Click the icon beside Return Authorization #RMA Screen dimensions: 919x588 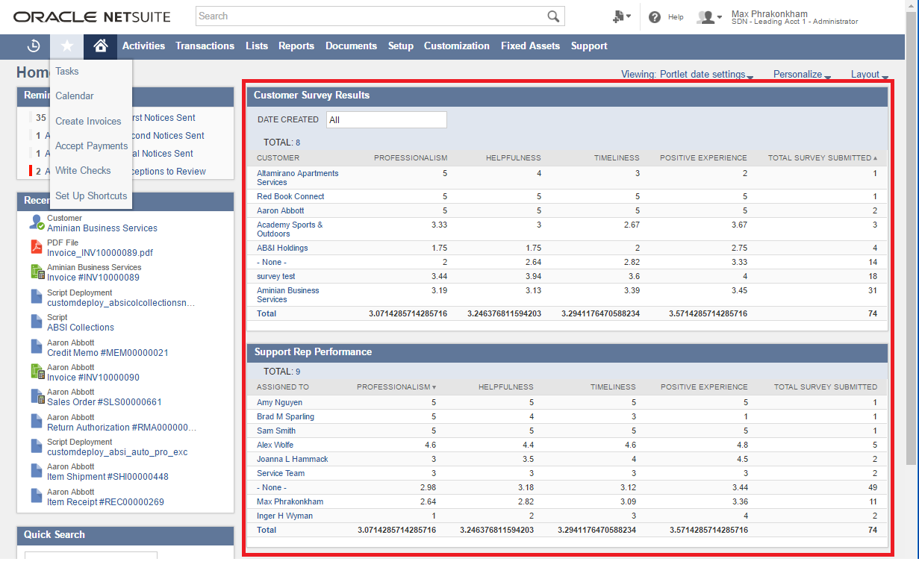point(37,422)
